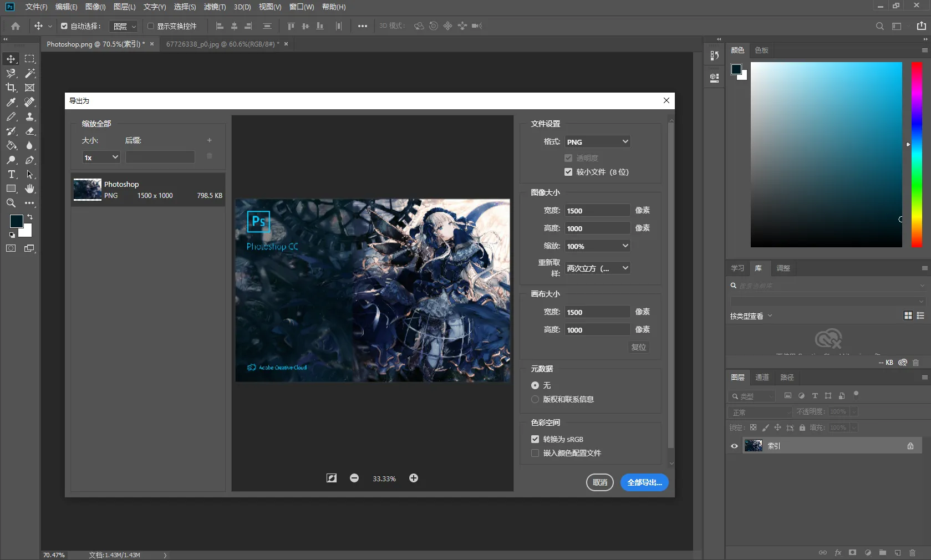The width and height of the screenshot is (931, 560).
Task: Create a new layer group folder icon
Action: pyautogui.click(x=883, y=553)
